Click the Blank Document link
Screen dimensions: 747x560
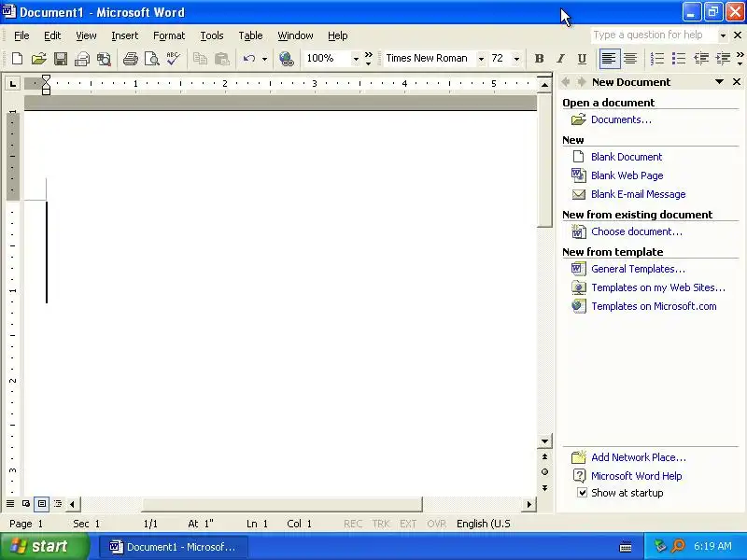(627, 157)
